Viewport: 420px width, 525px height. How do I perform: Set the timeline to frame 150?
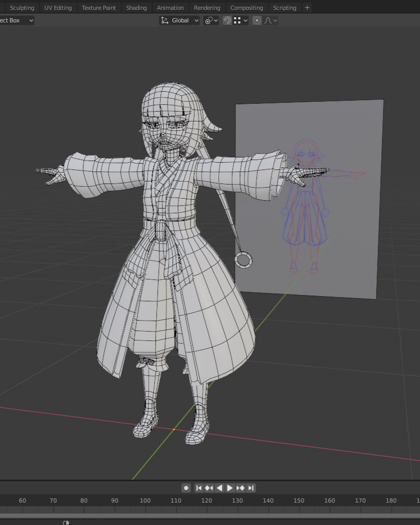click(299, 500)
